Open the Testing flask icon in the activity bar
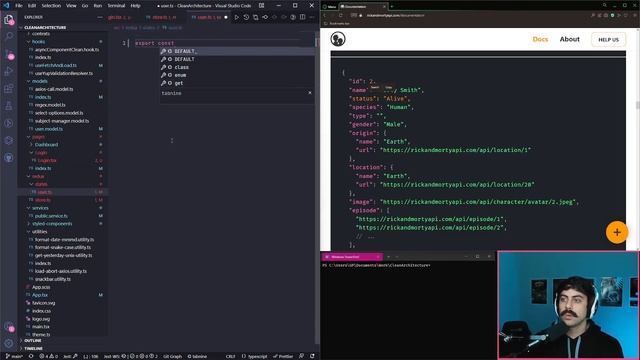The height and width of the screenshot is (360, 640). point(9,106)
